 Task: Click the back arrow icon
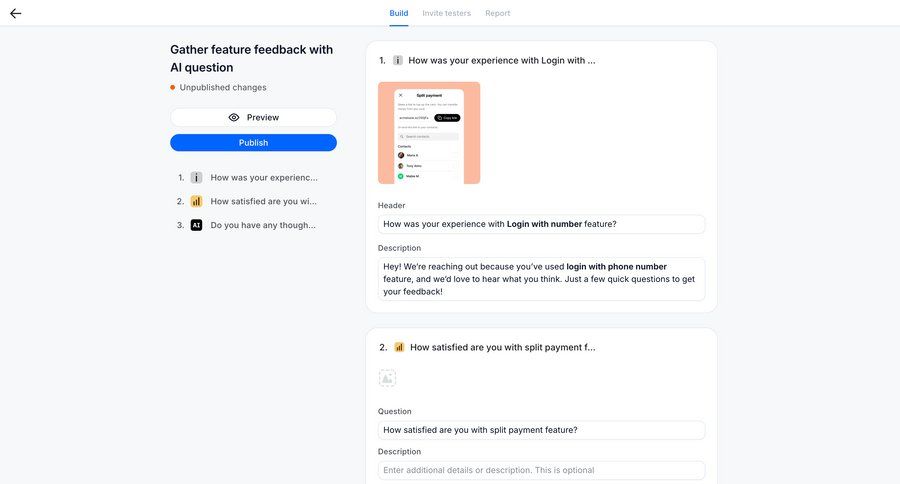(x=15, y=13)
